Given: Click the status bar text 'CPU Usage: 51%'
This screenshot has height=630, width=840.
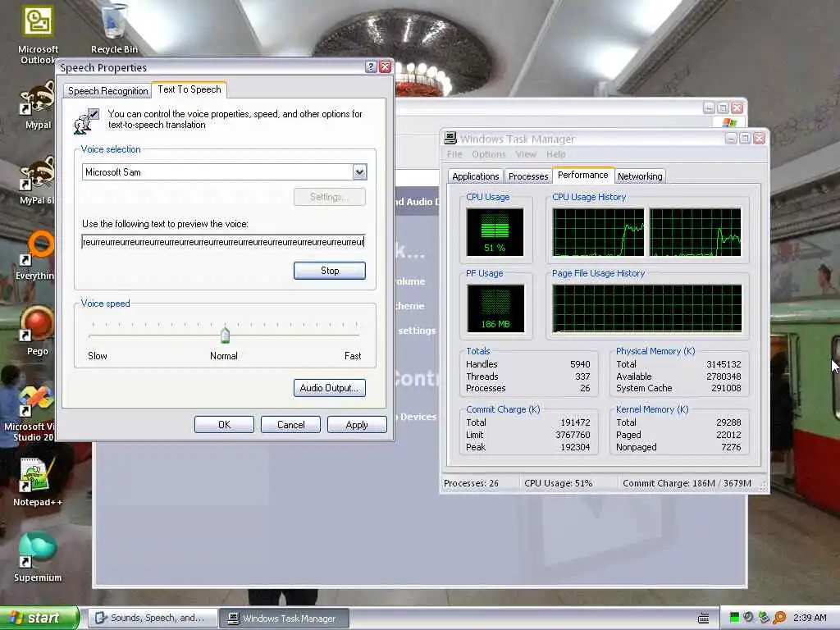Looking at the screenshot, I should (558, 483).
